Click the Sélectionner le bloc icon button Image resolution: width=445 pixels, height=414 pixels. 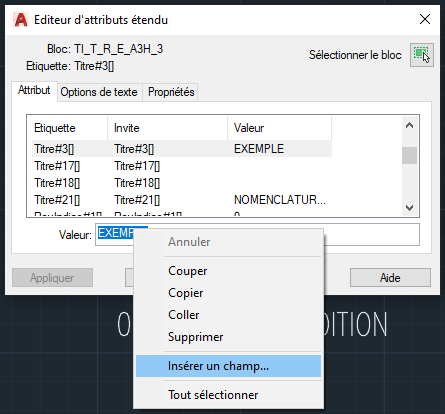(x=422, y=55)
